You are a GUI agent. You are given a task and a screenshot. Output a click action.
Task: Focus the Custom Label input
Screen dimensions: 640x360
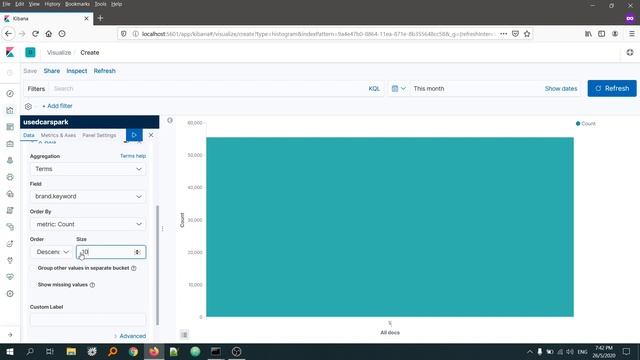(x=88, y=319)
